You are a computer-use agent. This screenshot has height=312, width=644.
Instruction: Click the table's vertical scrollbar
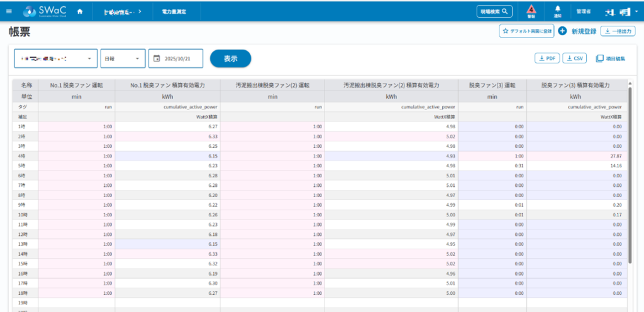[x=630, y=170]
